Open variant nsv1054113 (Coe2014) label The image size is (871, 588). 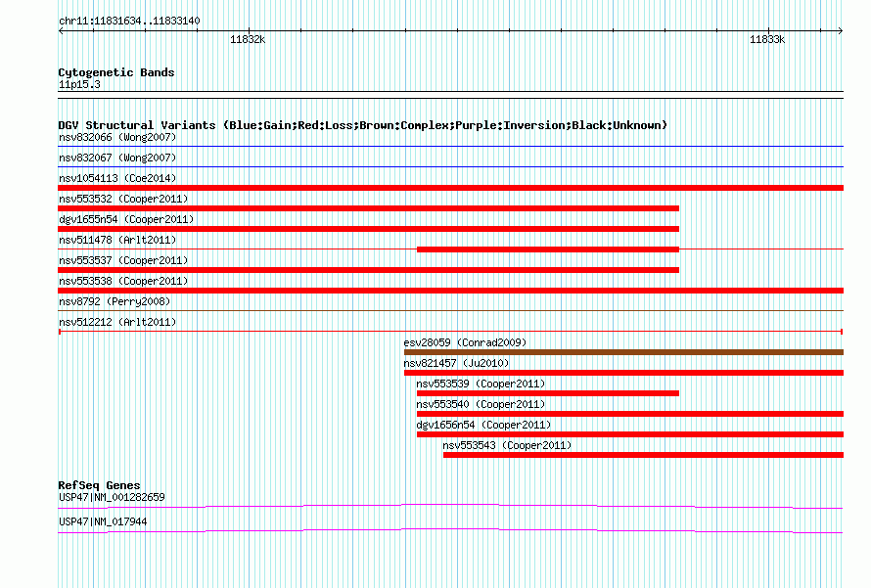[x=117, y=178]
